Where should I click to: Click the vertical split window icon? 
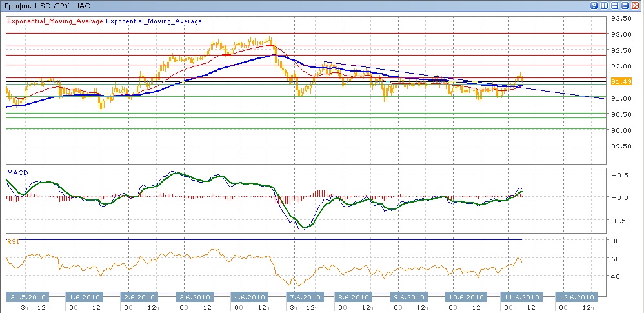pos(605,5)
